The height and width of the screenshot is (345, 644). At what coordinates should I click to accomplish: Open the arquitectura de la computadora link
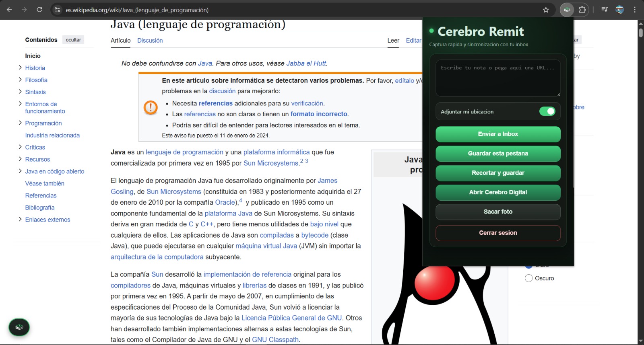157,257
